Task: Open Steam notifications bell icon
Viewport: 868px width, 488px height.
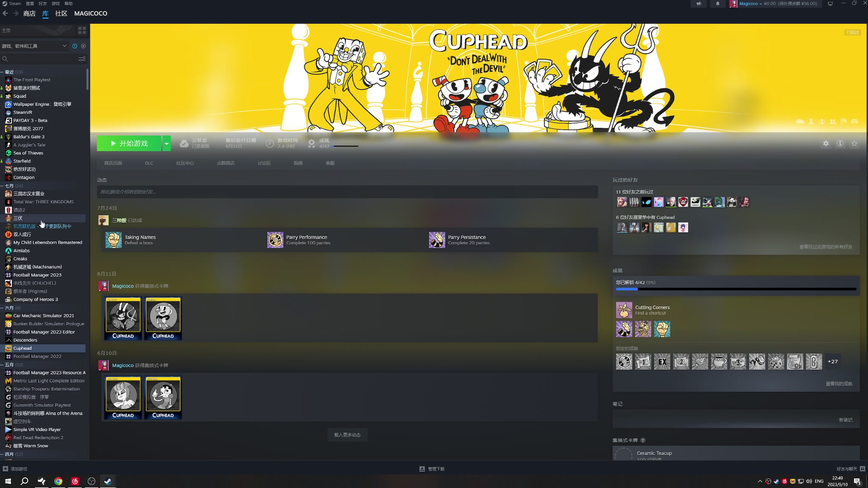Action: click(718, 4)
